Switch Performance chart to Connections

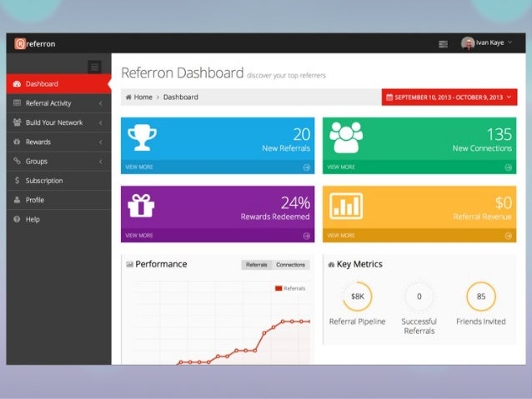[x=291, y=264]
